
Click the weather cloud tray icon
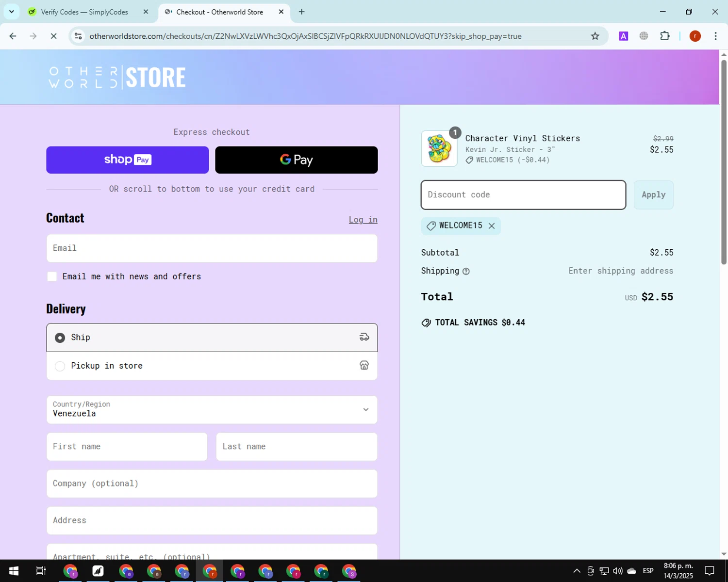click(x=631, y=571)
